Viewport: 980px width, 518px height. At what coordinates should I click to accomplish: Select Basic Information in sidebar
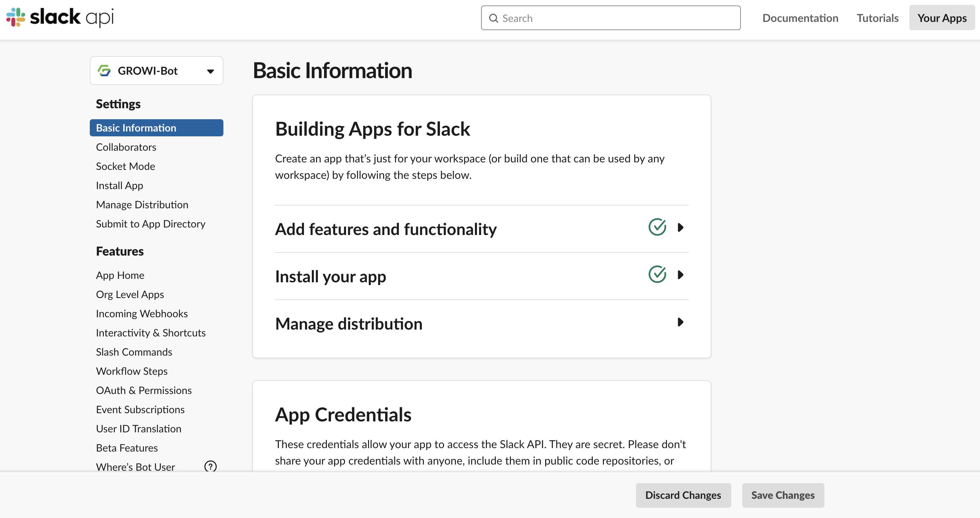(x=156, y=128)
